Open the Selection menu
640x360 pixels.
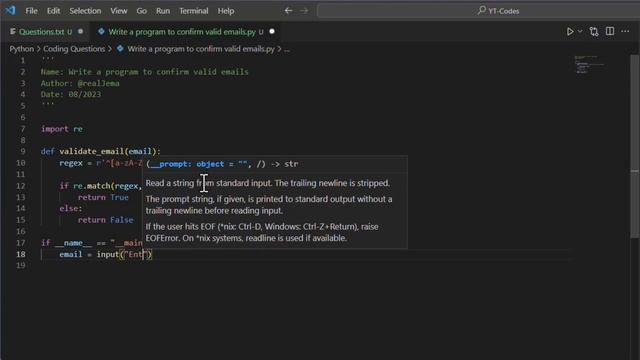tap(85, 11)
